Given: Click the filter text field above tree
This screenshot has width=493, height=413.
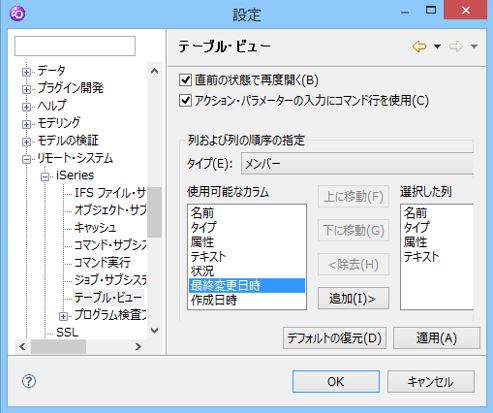Looking at the screenshot, I should pyautogui.click(x=75, y=46).
